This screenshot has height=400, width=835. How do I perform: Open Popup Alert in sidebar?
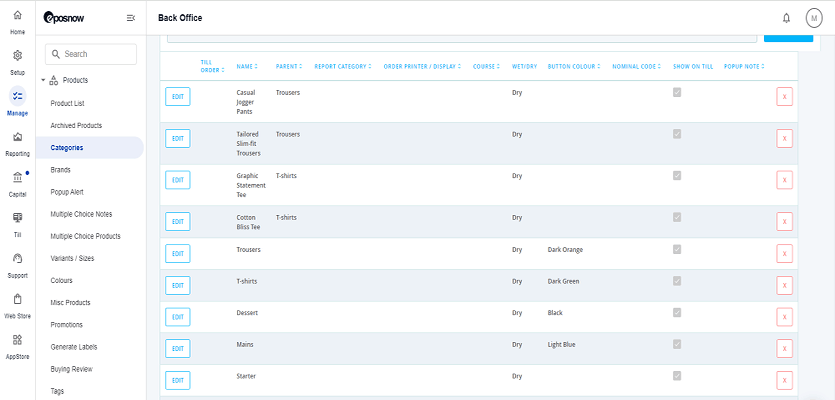[67, 192]
